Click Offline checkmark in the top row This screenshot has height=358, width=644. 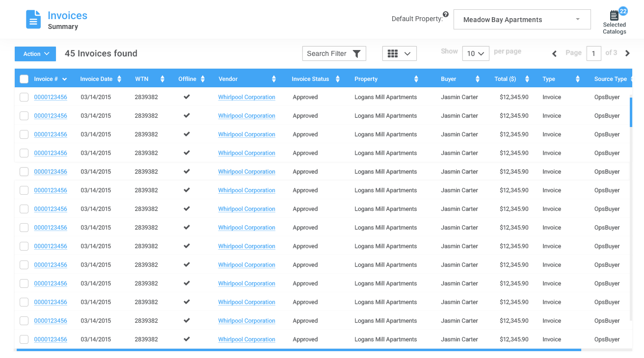(x=187, y=97)
